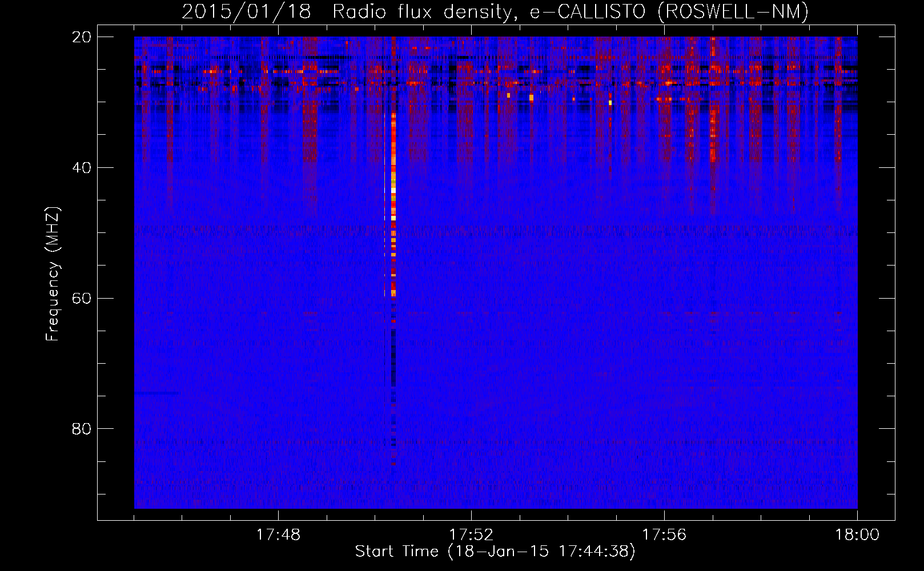This screenshot has width=924, height=571.
Task: Click the 17:48 time tick label
Action: pyautogui.click(x=278, y=535)
